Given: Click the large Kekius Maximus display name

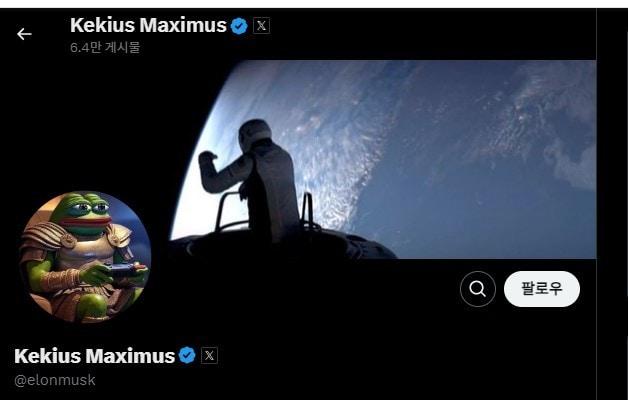Looking at the screenshot, I should (95, 356).
